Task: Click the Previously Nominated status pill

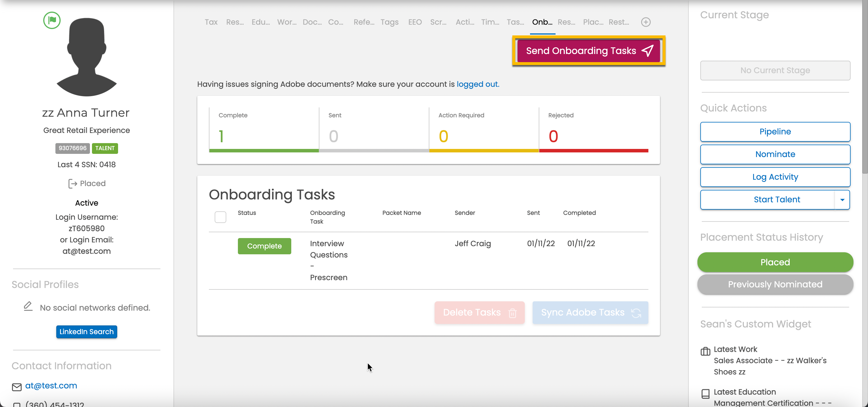Action: click(x=775, y=284)
